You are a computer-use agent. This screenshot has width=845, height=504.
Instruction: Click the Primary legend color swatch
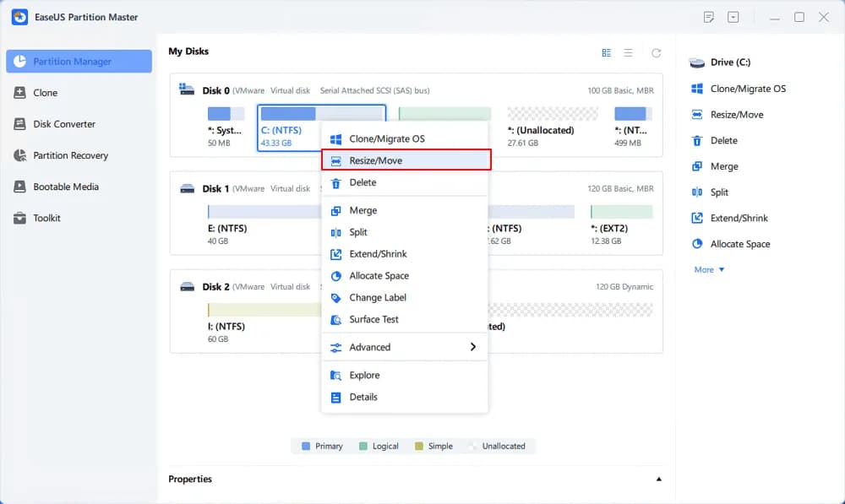306,446
